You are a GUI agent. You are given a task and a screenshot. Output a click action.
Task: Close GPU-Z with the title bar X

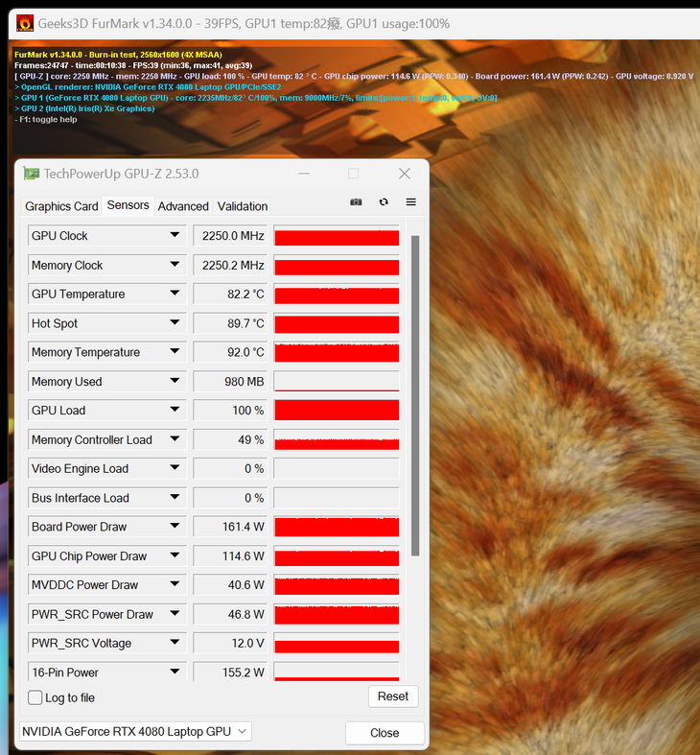point(405,174)
